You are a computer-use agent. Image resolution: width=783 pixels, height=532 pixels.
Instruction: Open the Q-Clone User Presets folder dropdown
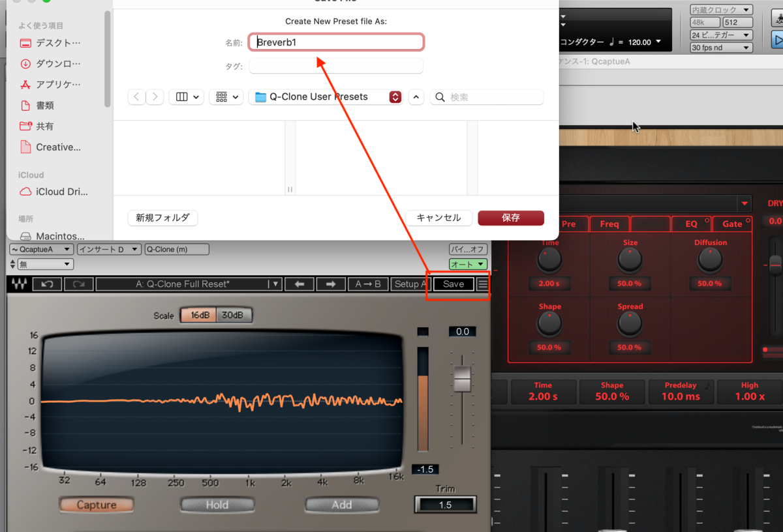tap(327, 96)
